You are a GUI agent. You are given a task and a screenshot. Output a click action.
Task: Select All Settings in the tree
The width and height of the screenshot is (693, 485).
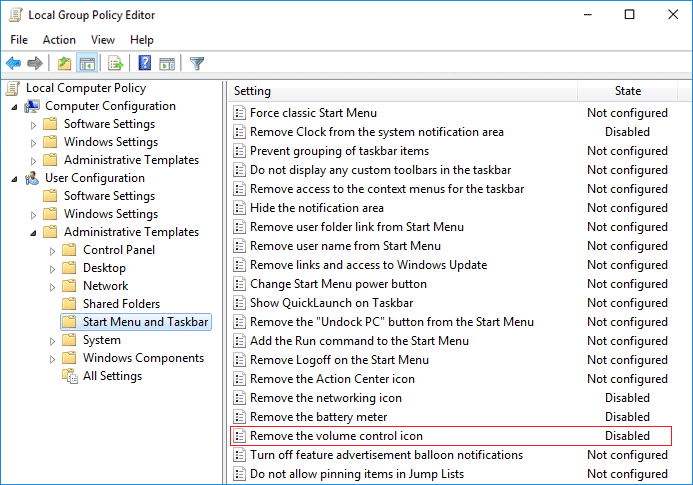click(112, 376)
